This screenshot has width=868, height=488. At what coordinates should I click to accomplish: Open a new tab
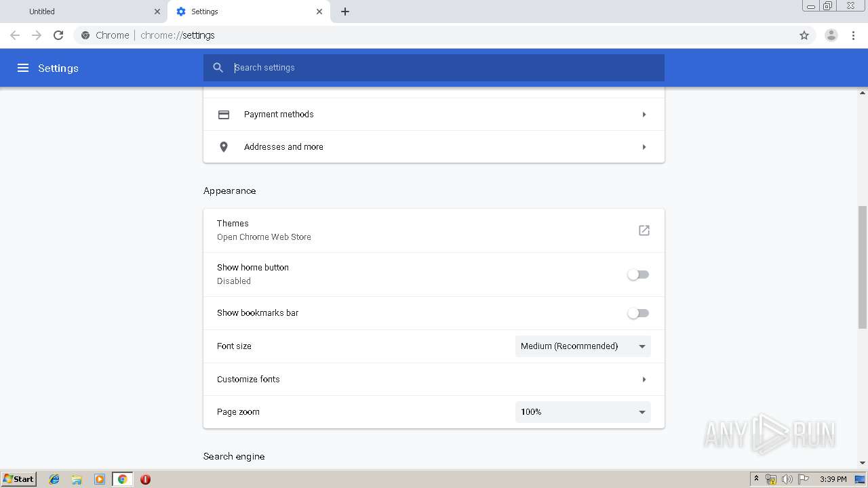(x=344, y=12)
